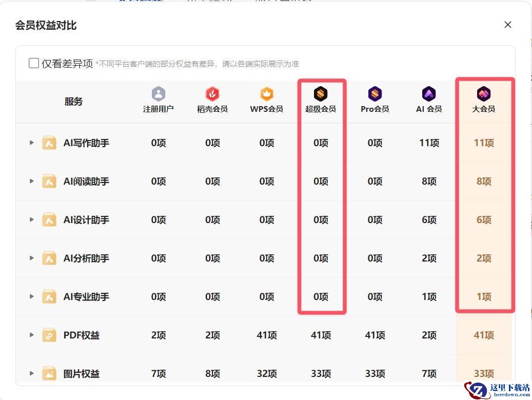Click 8项 in the AI阅读助手 AI 会员 cell
Image resolution: width=532 pixels, height=400 pixels.
click(x=429, y=181)
